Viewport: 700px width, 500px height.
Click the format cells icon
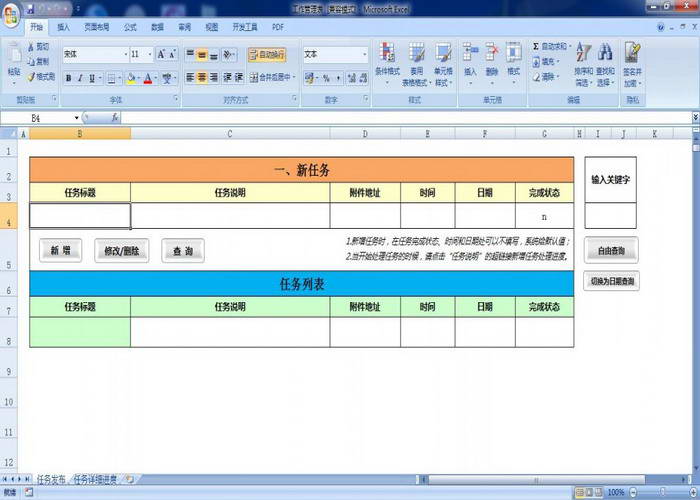point(513,53)
